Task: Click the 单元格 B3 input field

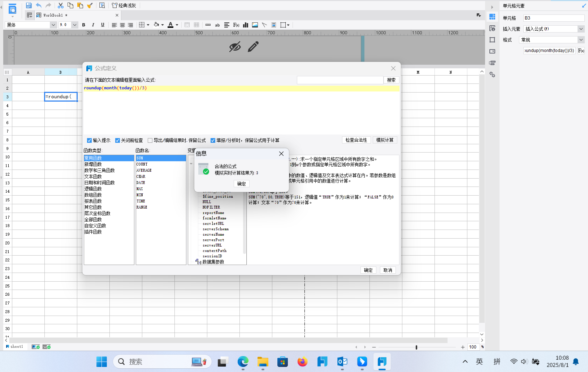Action: click(x=554, y=18)
